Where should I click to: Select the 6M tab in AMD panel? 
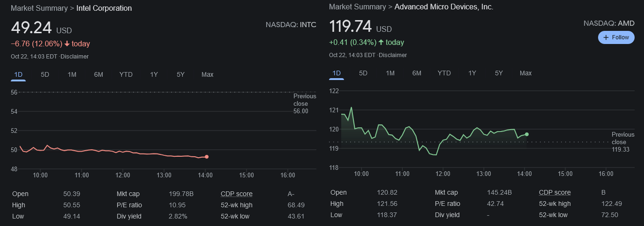[x=417, y=73]
